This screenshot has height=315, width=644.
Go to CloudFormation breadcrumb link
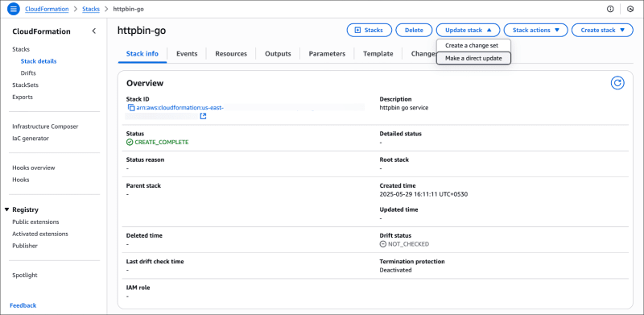[47, 9]
